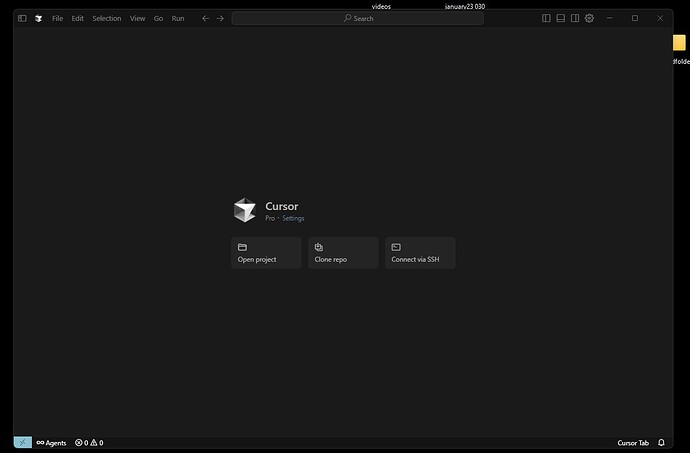
Task: Click the clone icon in Clone repo
Action: [x=319, y=247]
